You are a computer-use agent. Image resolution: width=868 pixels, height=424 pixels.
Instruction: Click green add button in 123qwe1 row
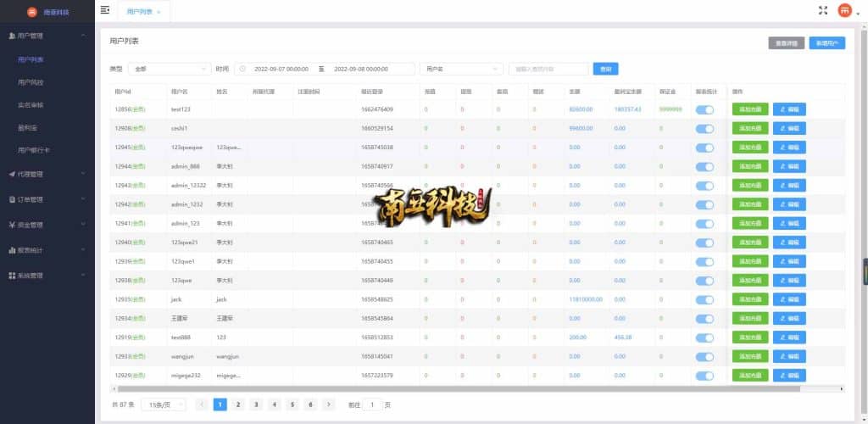click(750, 262)
